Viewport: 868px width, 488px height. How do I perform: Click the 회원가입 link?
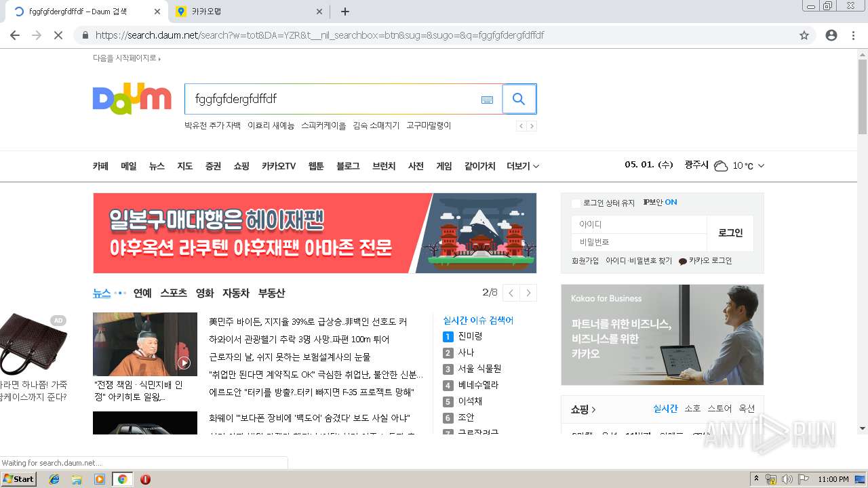[585, 261]
